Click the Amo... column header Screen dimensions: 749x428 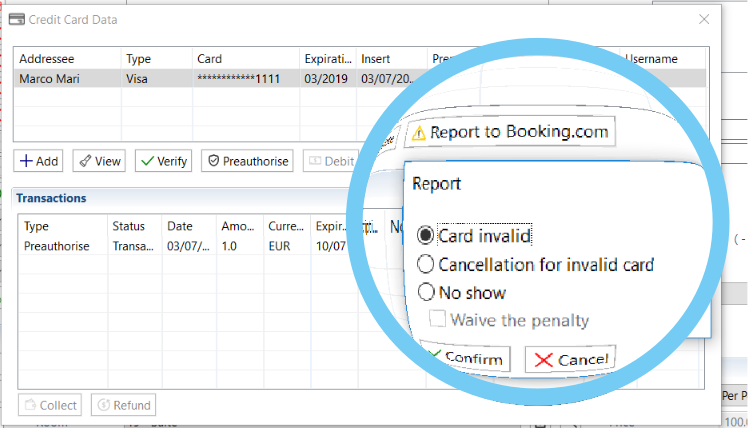(x=238, y=226)
